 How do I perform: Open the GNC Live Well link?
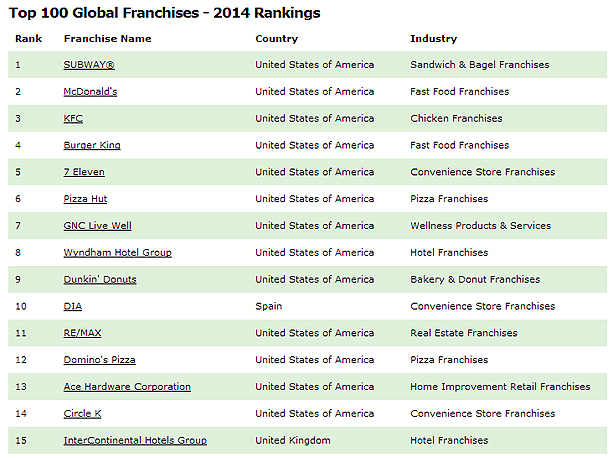(97, 226)
